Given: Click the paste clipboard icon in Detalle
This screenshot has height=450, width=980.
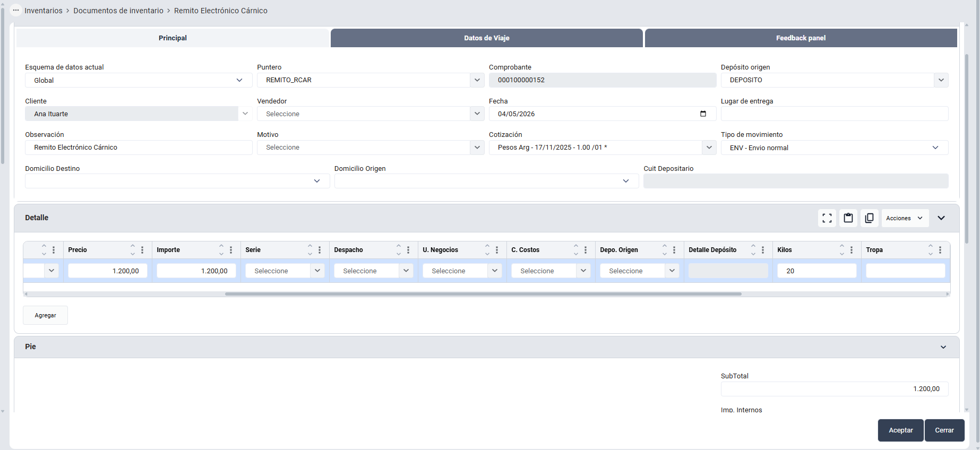Looking at the screenshot, I should 848,218.
